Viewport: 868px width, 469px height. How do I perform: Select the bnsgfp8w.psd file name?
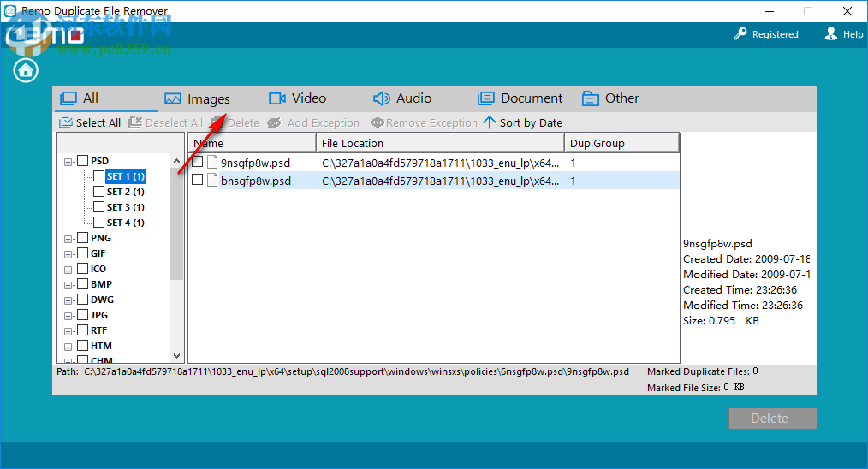pos(256,181)
